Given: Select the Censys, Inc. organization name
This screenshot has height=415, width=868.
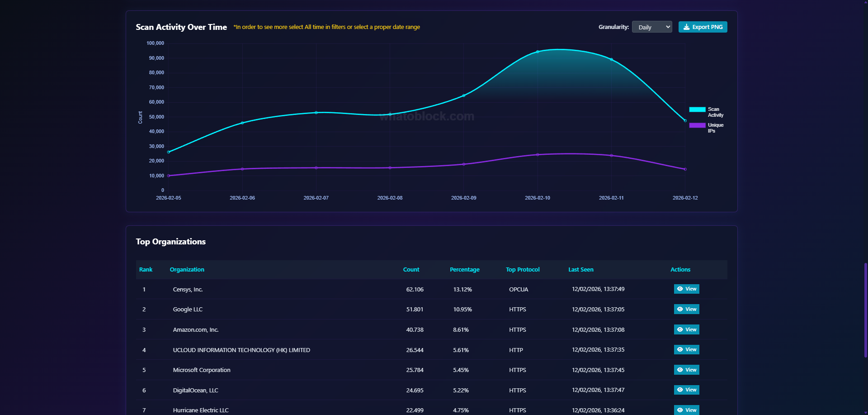Looking at the screenshot, I should (188, 290).
